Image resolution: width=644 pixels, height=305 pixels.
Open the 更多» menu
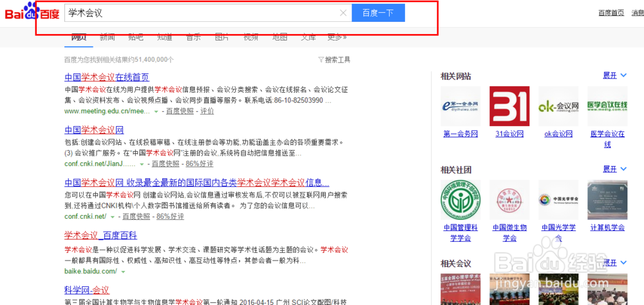coord(337,37)
